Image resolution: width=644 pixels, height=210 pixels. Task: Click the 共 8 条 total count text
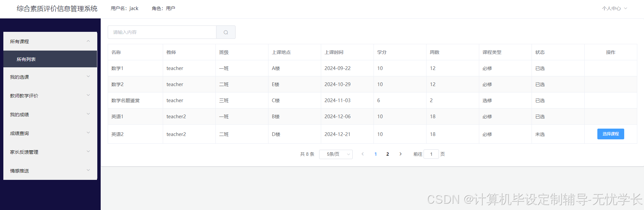click(x=307, y=154)
